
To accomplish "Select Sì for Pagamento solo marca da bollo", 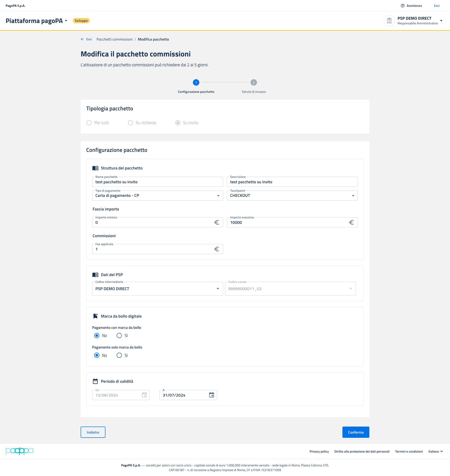I will click(x=119, y=355).
